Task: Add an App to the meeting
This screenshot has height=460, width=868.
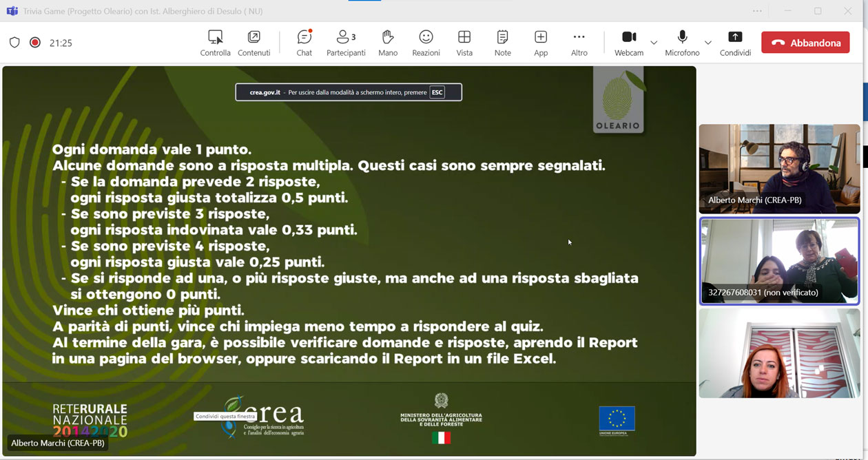Action: click(541, 43)
